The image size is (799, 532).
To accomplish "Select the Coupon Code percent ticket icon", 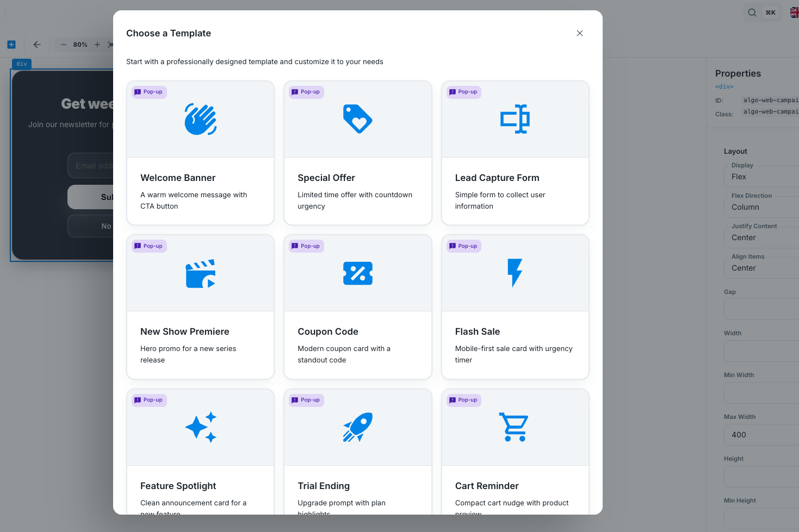I will (358, 273).
